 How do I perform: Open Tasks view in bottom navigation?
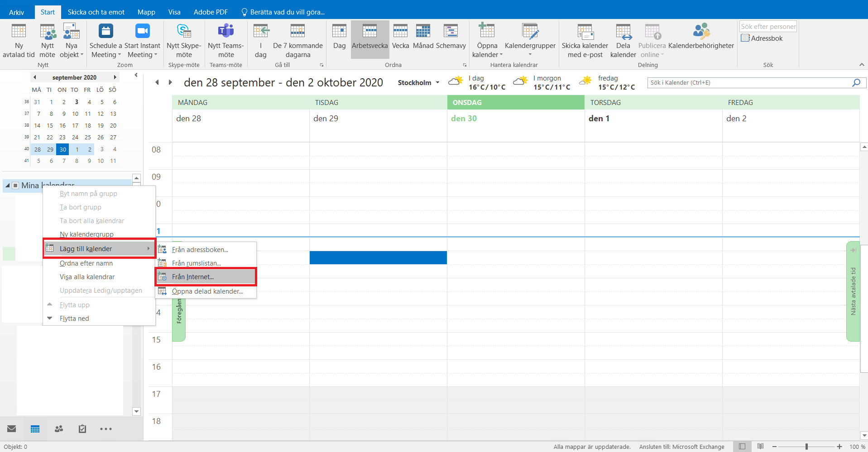point(82,429)
